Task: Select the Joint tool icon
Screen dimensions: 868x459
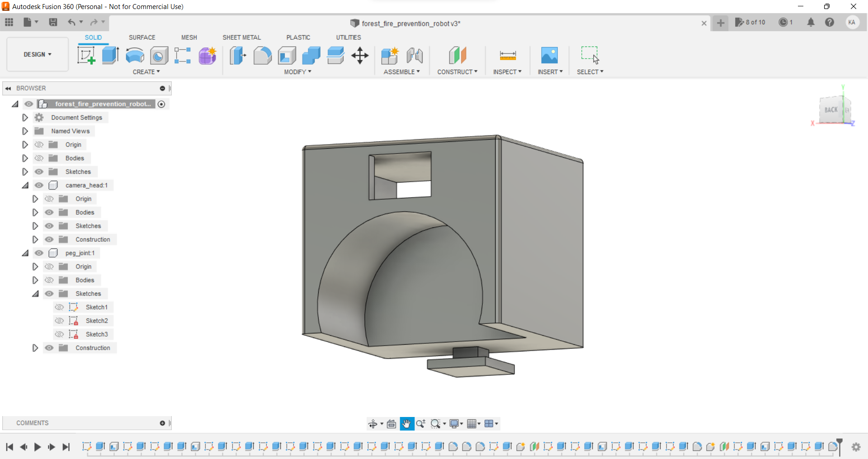Action: (x=414, y=56)
